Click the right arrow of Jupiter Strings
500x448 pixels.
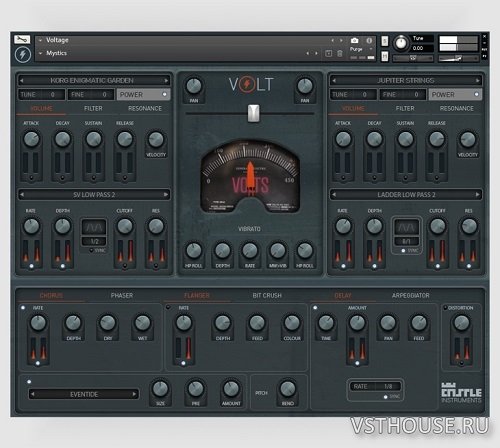coord(478,80)
